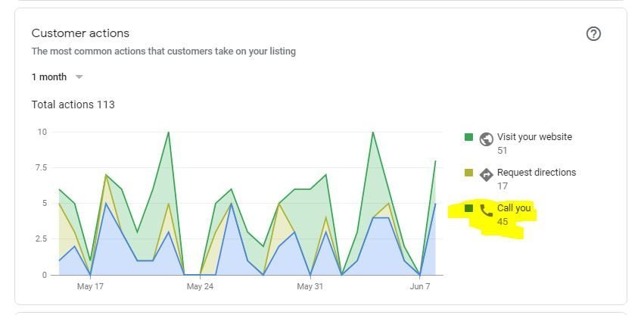Screen dimensions: 644x315
Task: Click the olive Request directions legend swatch
Action: 469,173
